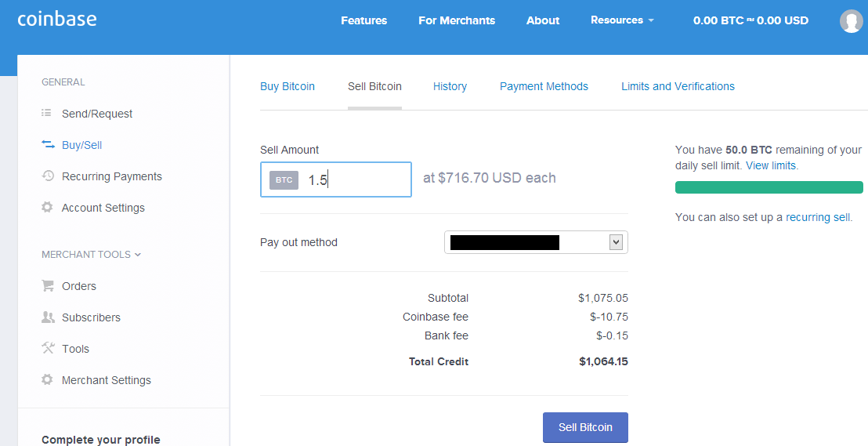Click the Merchant Settings gear icon
This screenshot has width=868, height=446.
coord(48,380)
